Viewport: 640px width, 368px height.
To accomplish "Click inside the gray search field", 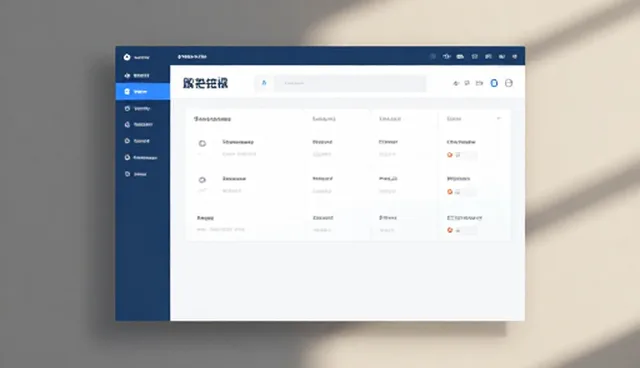I will (x=350, y=83).
